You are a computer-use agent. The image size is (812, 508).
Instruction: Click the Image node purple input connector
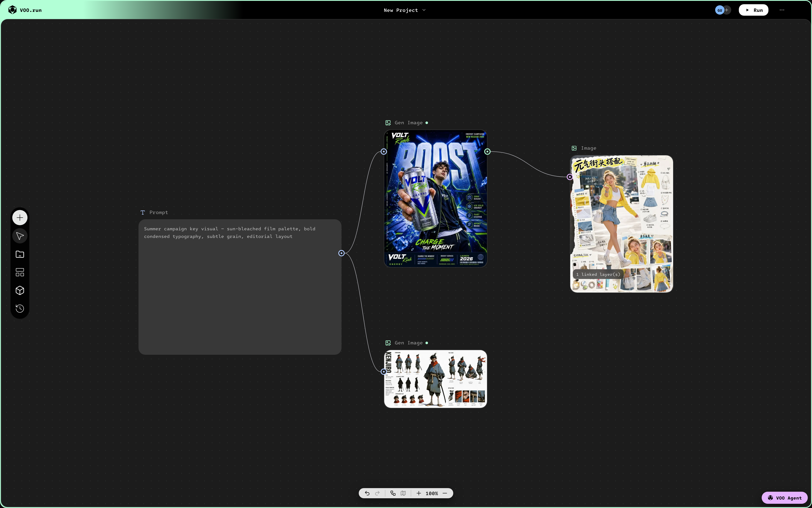[x=570, y=177]
